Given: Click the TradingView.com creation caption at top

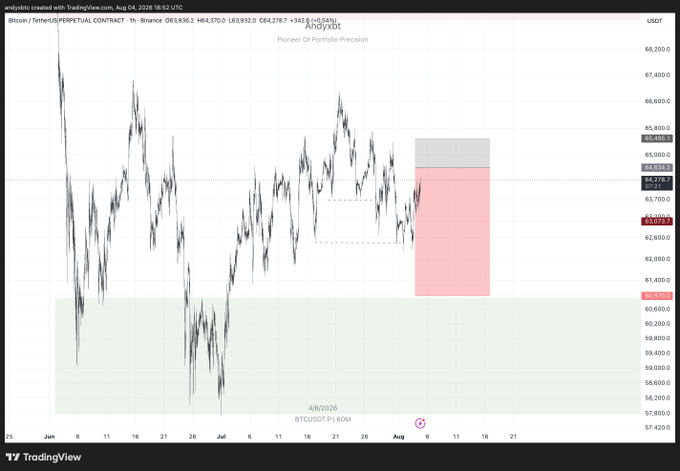Looking at the screenshot, I should pos(94,7).
